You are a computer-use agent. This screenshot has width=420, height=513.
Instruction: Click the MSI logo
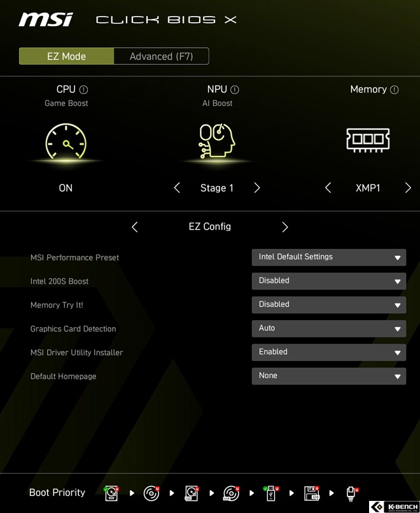click(46, 19)
